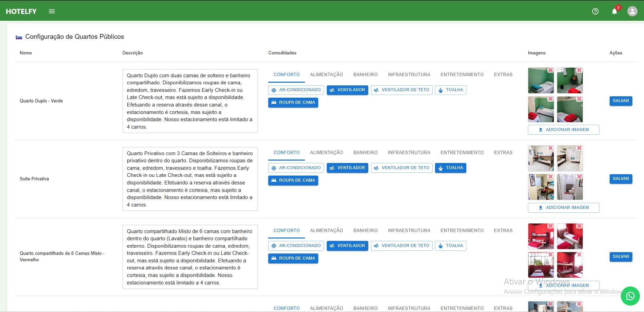This screenshot has height=312, width=644.
Task: Click Adicionar Imagem for Suite Privativa
Action: (x=563, y=208)
